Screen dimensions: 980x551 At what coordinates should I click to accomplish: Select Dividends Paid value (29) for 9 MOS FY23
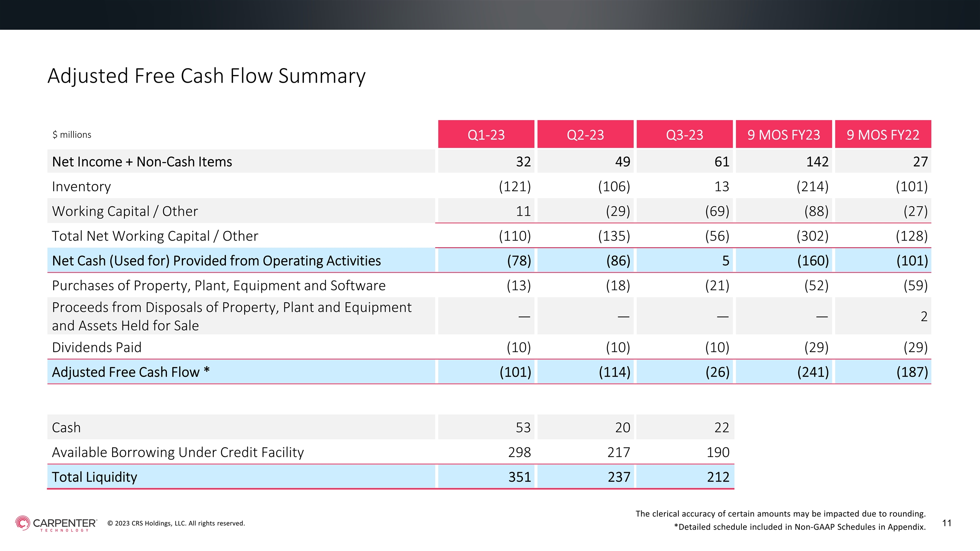click(816, 347)
